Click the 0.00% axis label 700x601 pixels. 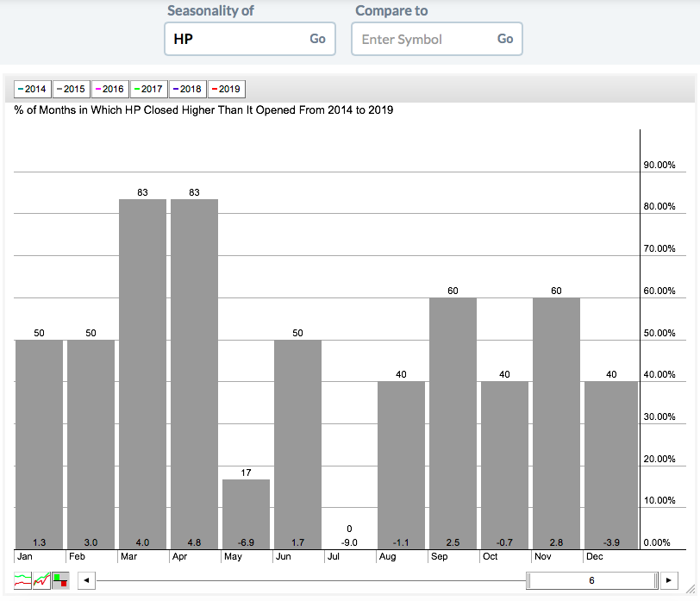tap(657, 542)
